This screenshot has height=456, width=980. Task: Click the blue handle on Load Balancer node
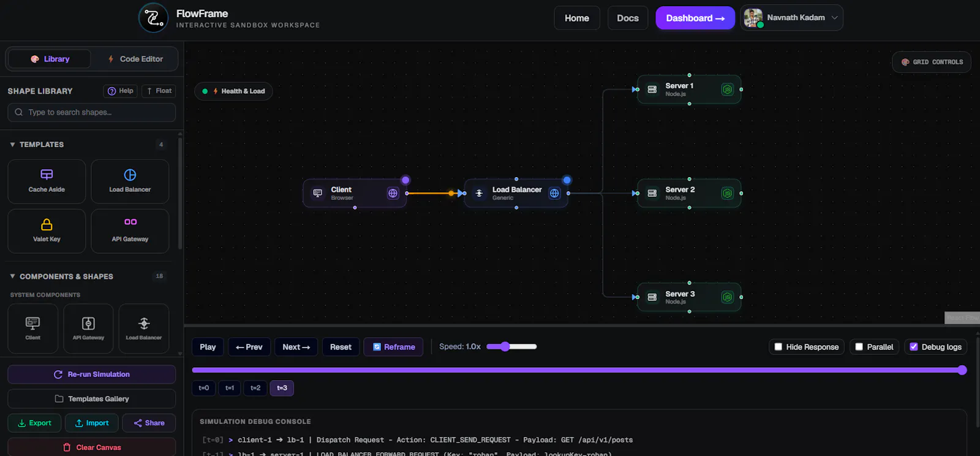[x=567, y=180]
